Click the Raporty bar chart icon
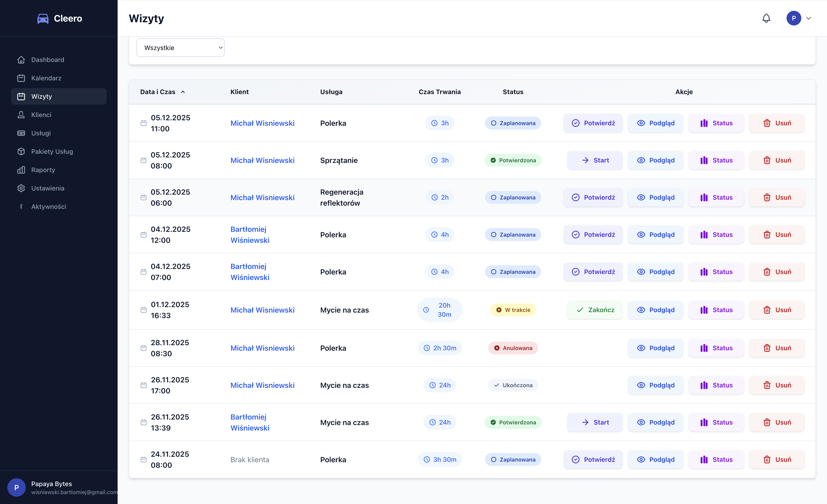827x504 pixels. pyautogui.click(x=21, y=170)
